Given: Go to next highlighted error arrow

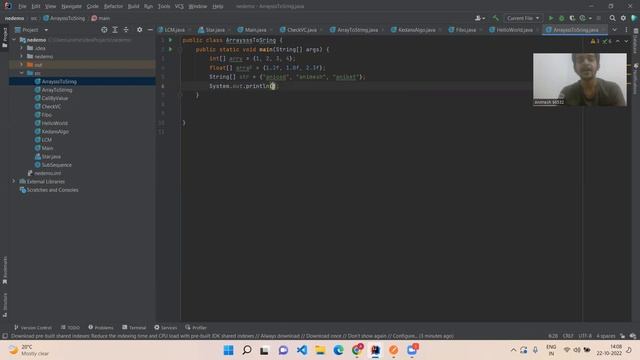Looking at the screenshot, I should [x=626, y=41].
